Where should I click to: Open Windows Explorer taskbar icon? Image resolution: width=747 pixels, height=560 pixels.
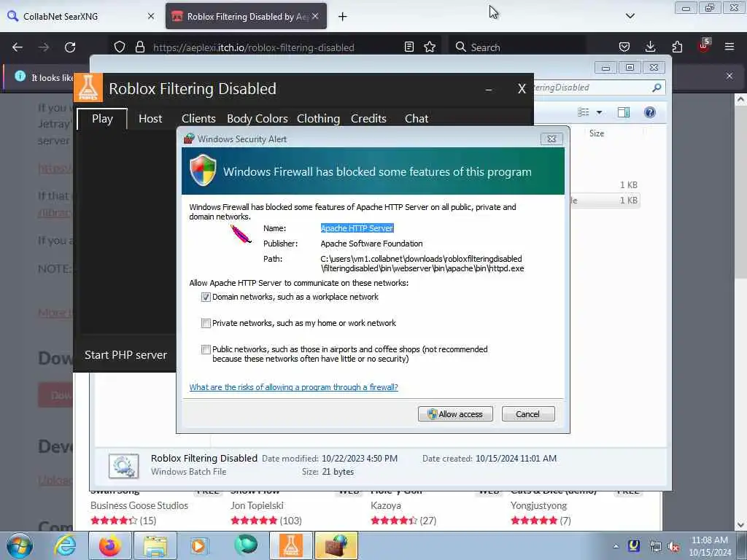click(155, 545)
